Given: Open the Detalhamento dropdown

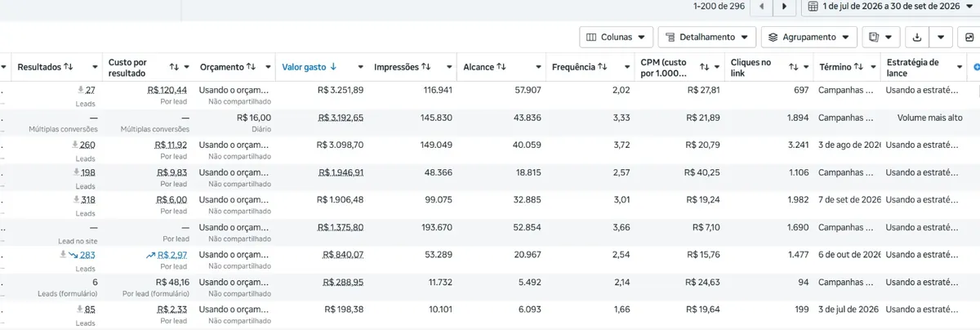Looking at the screenshot, I should pos(707,37).
